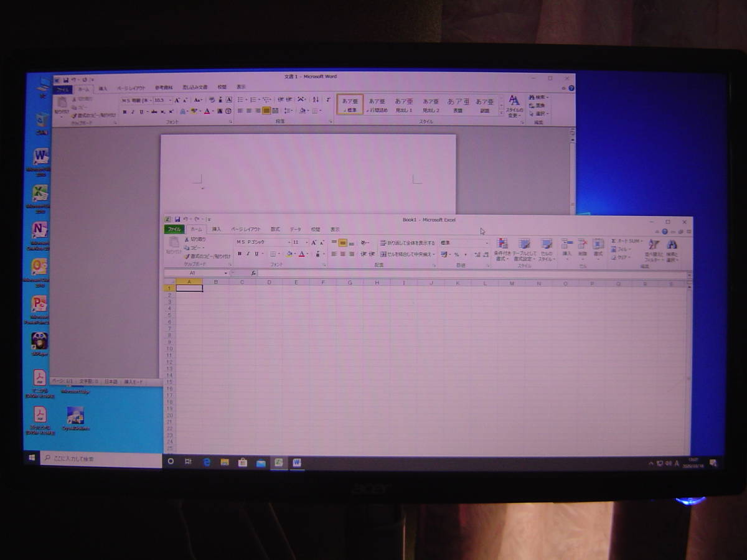
Task: Toggle Italic in the Word ribbon
Action: click(133, 111)
